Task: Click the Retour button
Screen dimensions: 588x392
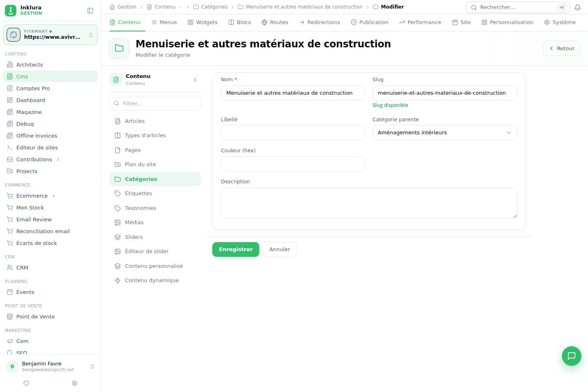Action: (x=561, y=48)
